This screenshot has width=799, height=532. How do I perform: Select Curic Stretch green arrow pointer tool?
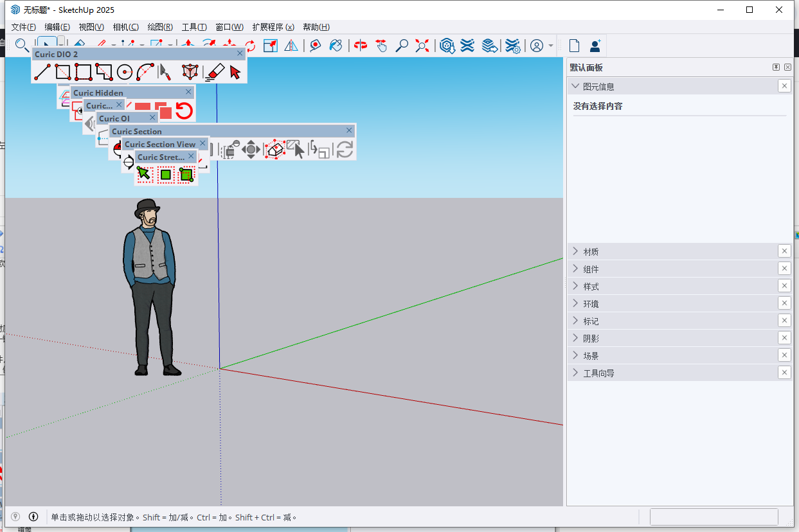click(x=145, y=174)
